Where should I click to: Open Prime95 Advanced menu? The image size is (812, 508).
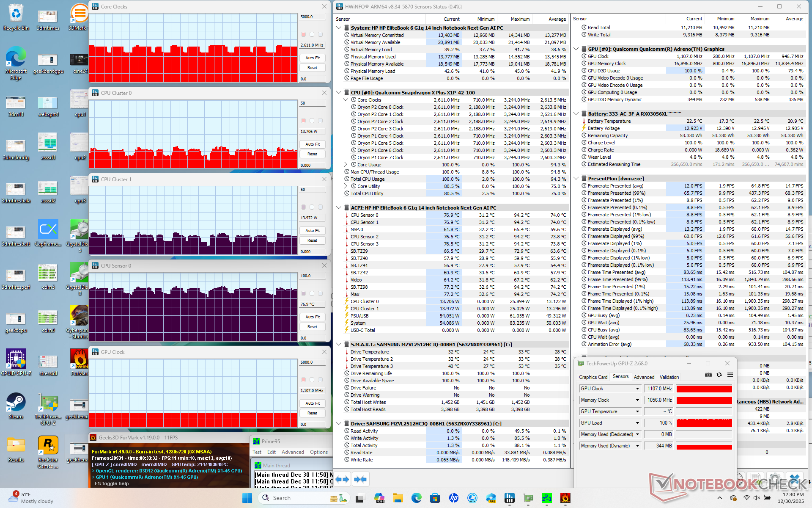pos(293,452)
